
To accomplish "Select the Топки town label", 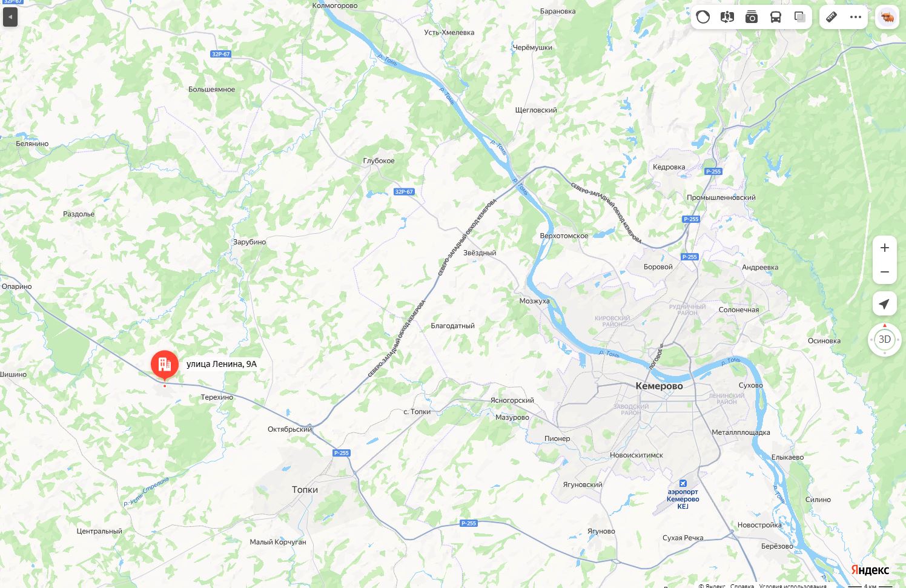I will pos(305,489).
